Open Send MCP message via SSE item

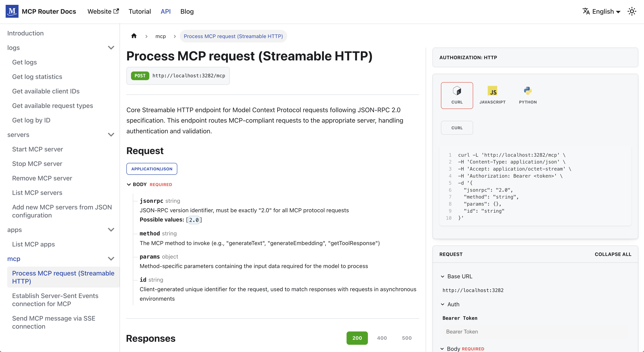(54, 322)
